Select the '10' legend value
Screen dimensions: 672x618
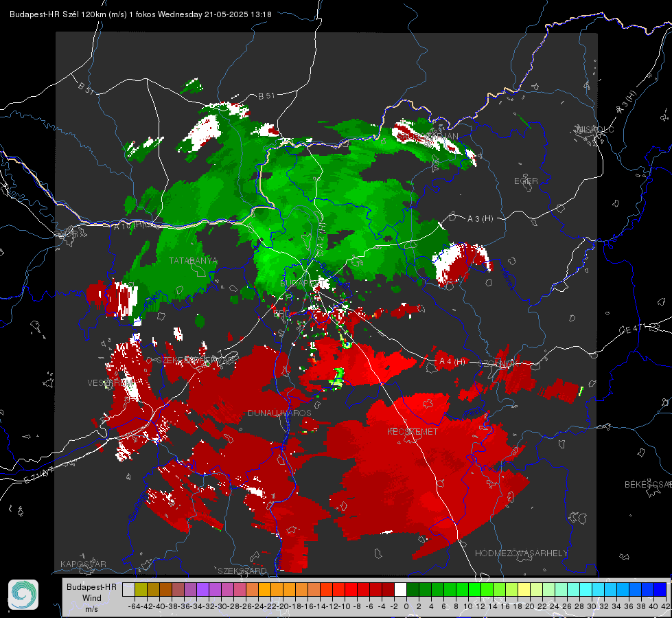pos(468,606)
